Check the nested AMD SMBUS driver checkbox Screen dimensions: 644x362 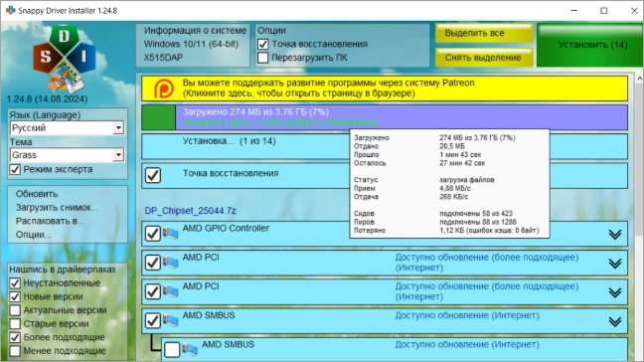tap(172, 349)
